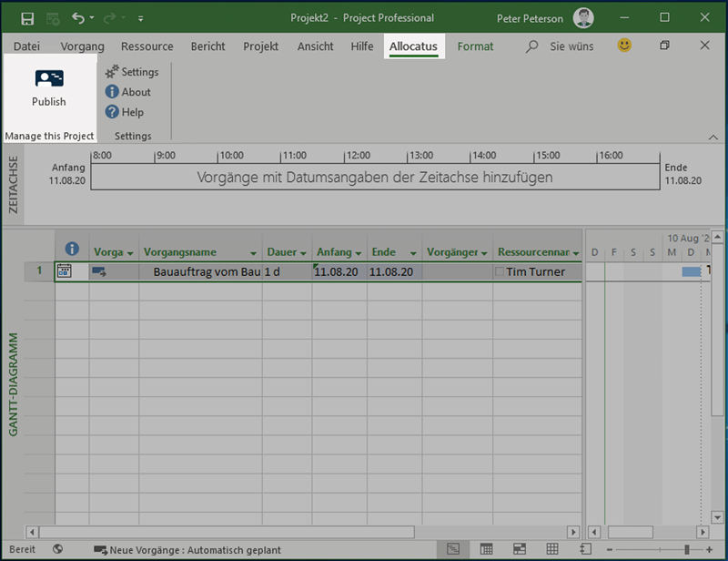Close the project document with inner X

click(704, 46)
